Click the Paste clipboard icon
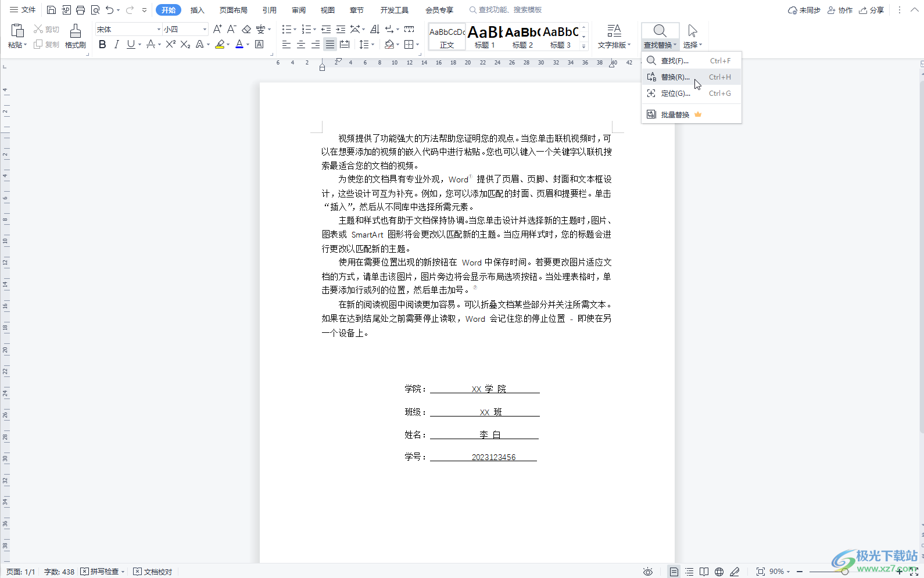The width and height of the screenshot is (924, 578). pyautogui.click(x=17, y=31)
